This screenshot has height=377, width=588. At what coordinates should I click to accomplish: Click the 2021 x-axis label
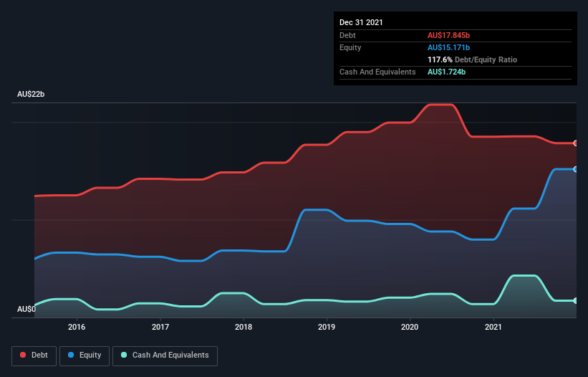[493, 327]
